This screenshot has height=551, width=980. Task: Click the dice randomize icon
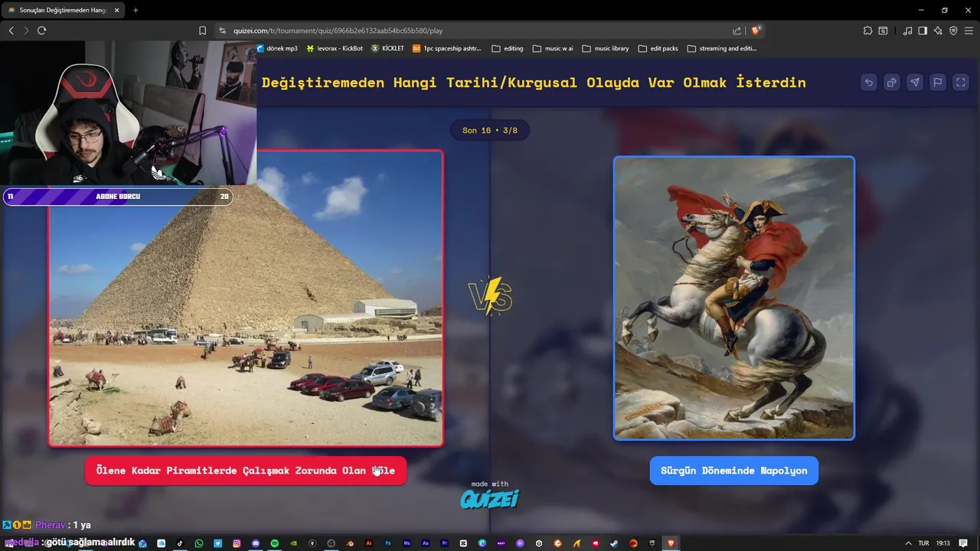[891, 83]
